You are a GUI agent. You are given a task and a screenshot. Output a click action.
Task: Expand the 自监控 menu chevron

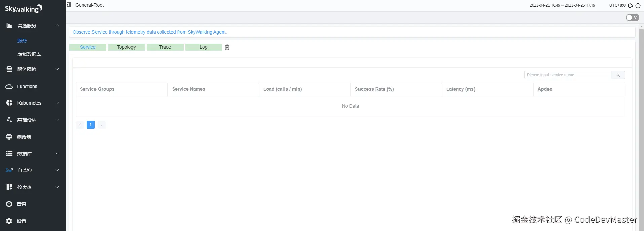tap(57, 170)
